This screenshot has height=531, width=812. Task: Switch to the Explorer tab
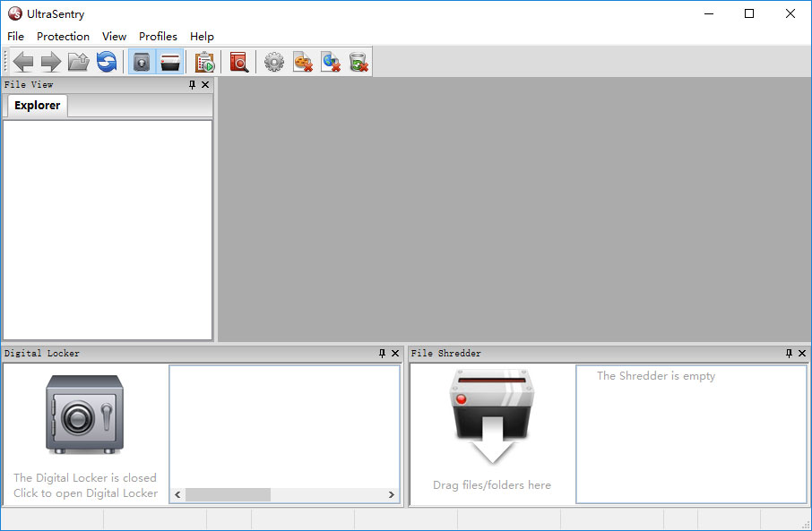37,105
